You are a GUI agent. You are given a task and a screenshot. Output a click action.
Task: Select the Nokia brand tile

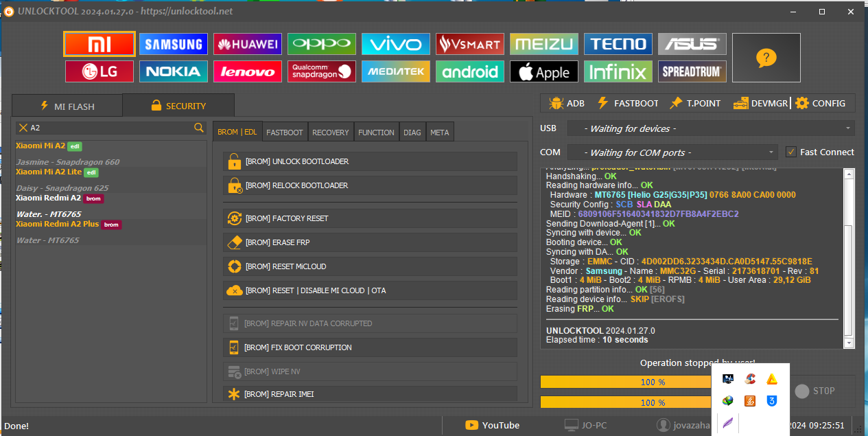(x=174, y=71)
